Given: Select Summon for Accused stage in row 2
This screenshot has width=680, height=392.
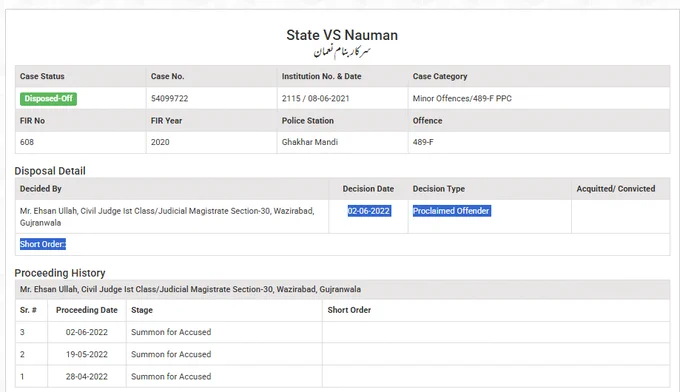Looking at the screenshot, I should 171,354.
